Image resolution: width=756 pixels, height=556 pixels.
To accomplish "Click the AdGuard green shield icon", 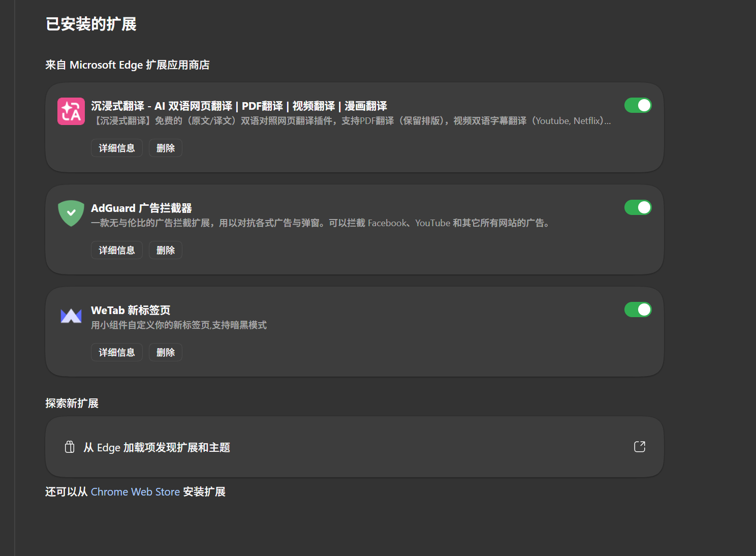I will pyautogui.click(x=71, y=213).
